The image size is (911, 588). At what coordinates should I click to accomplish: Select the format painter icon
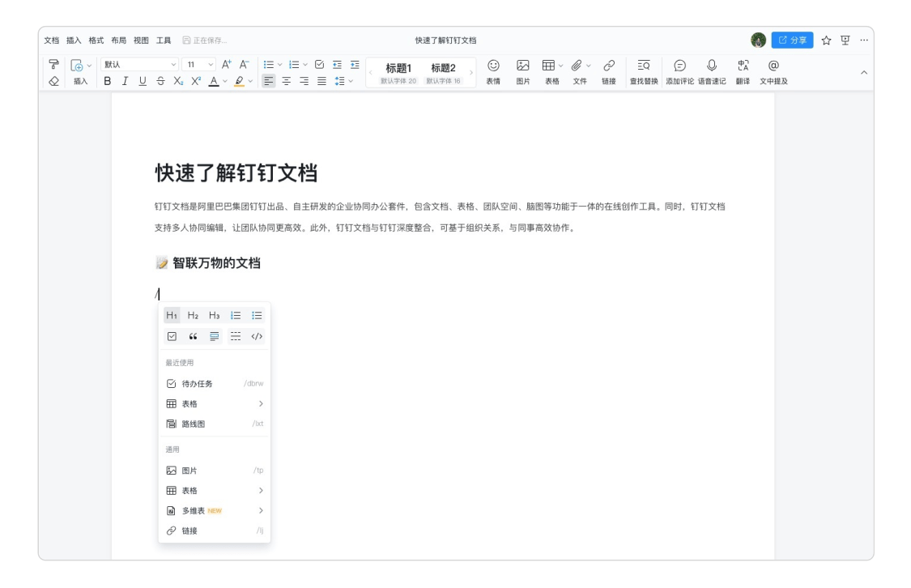53,65
